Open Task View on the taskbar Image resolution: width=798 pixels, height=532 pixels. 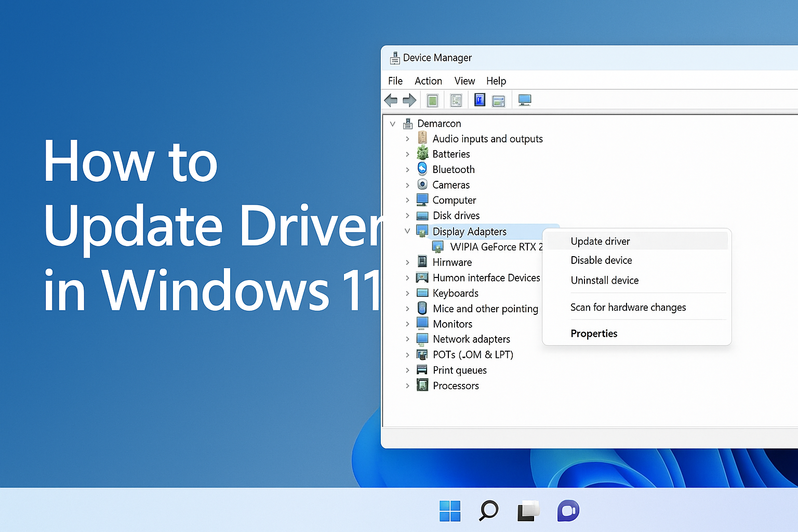(528, 511)
